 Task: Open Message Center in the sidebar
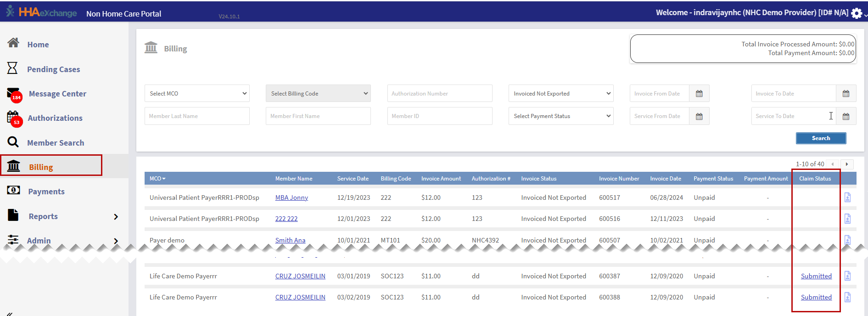tap(57, 94)
